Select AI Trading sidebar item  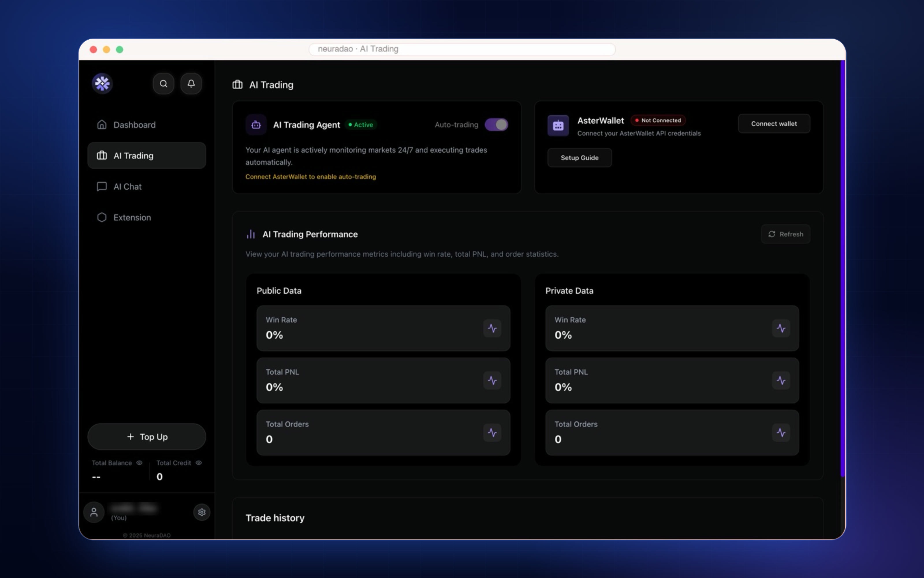pyautogui.click(x=147, y=155)
